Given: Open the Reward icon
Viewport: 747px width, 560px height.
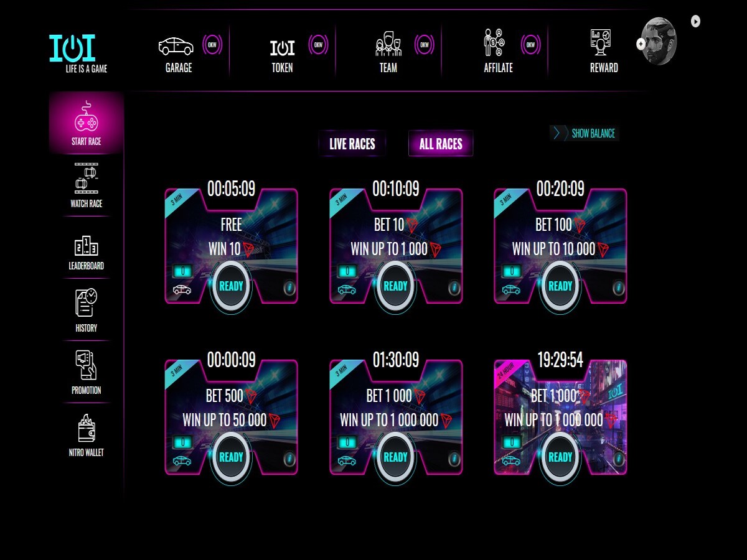Looking at the screenshot, I should coord(601,43).
